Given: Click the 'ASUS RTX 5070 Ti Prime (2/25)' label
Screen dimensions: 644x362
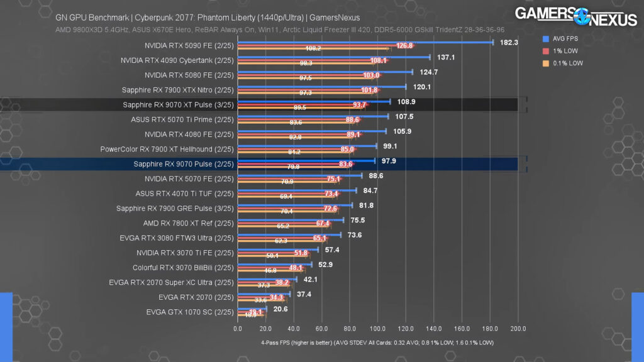Looking at the screenshot, I should [182, 119].
